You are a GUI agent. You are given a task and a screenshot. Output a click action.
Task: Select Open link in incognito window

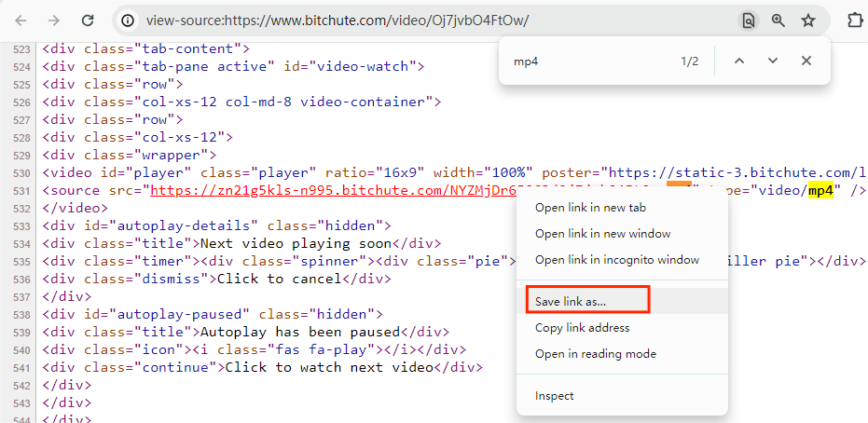click(616, 260)
